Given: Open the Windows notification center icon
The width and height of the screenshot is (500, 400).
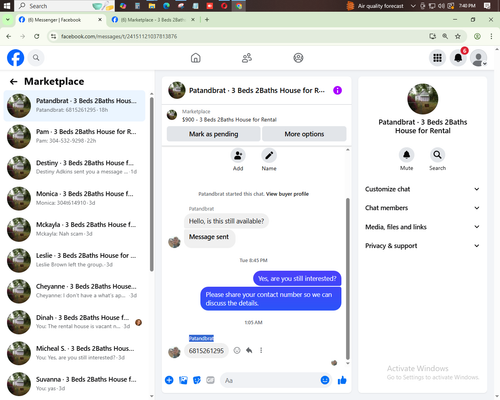Looking at the screenshot, I should [487, 6].
